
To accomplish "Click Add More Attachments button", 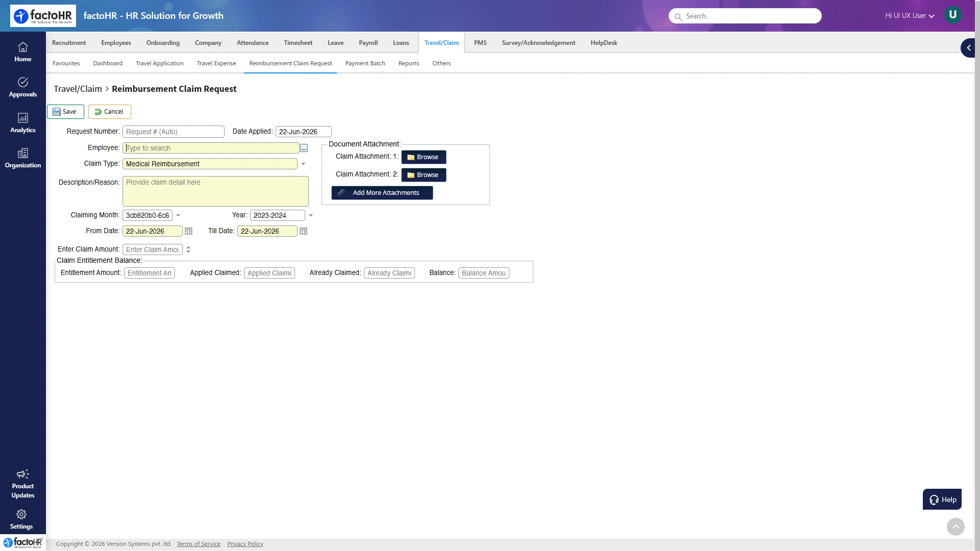I will 382,193.
